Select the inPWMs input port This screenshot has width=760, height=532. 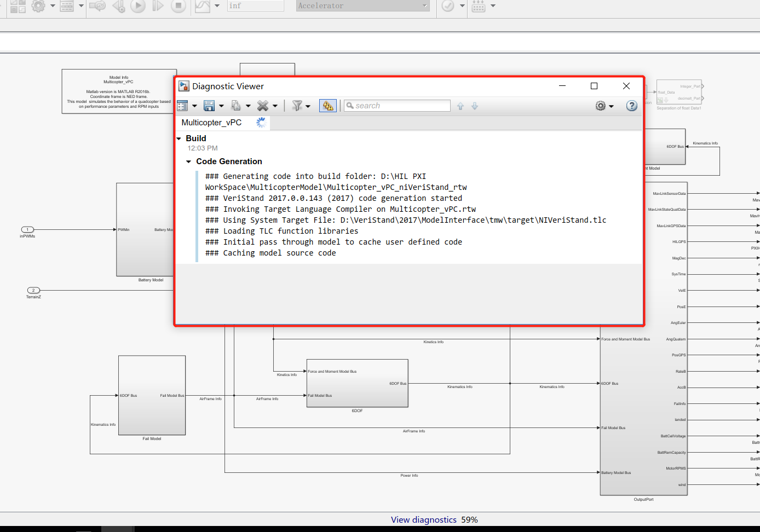coord(27,230)
